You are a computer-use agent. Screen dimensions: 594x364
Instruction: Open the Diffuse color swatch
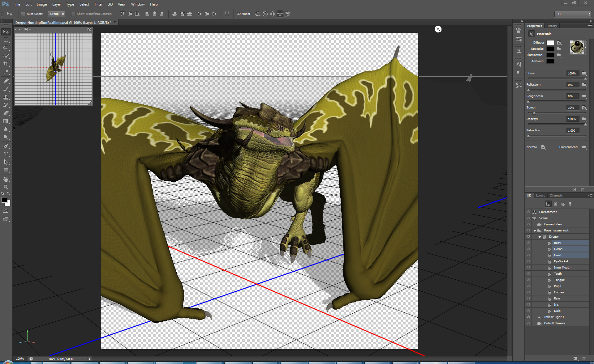point(550,43)
